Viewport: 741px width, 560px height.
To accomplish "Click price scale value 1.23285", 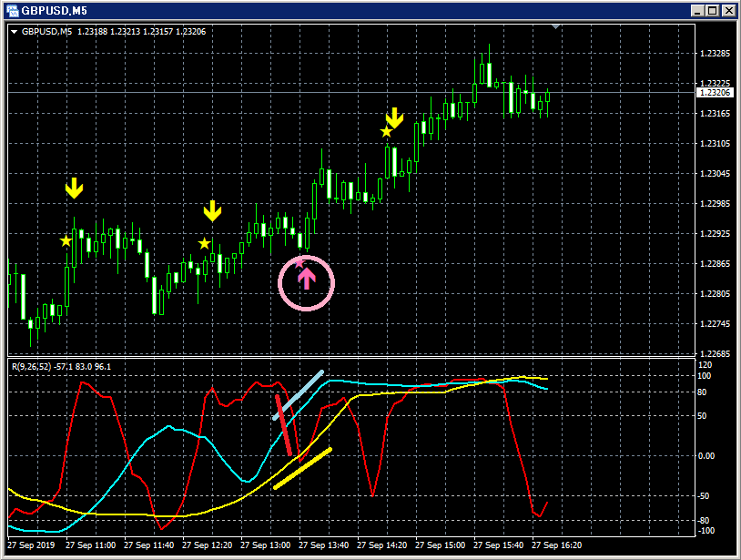I will coord(715,54).
